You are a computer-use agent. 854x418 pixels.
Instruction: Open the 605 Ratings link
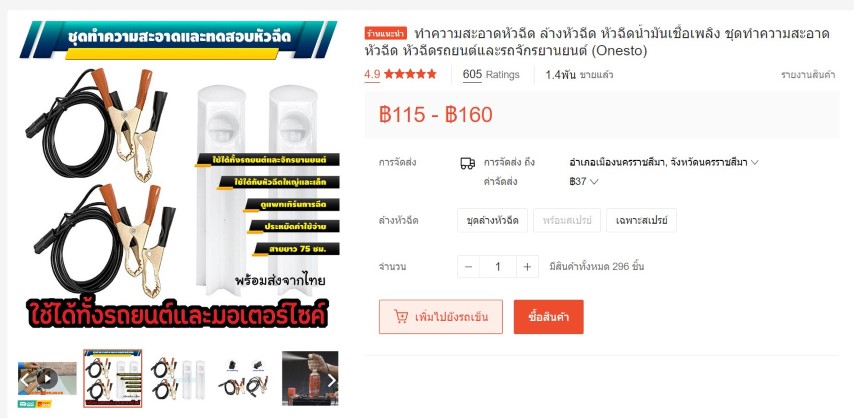click(491, 75)
